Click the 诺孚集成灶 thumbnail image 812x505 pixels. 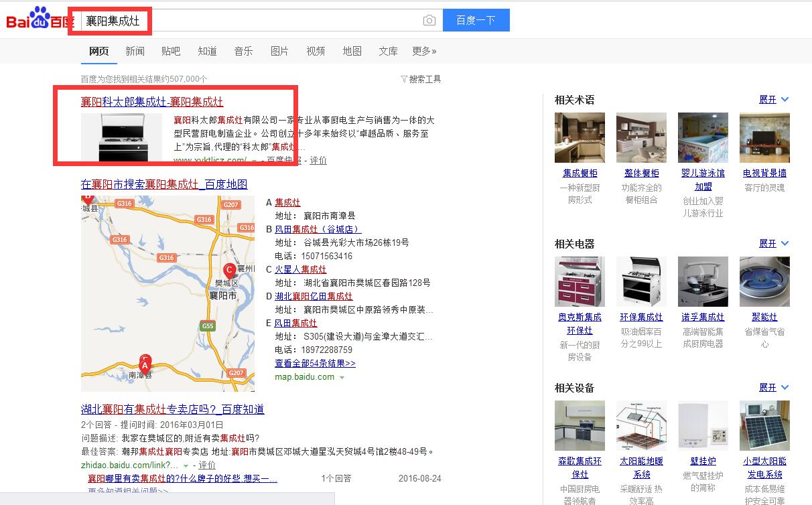[x=703, y=282]
